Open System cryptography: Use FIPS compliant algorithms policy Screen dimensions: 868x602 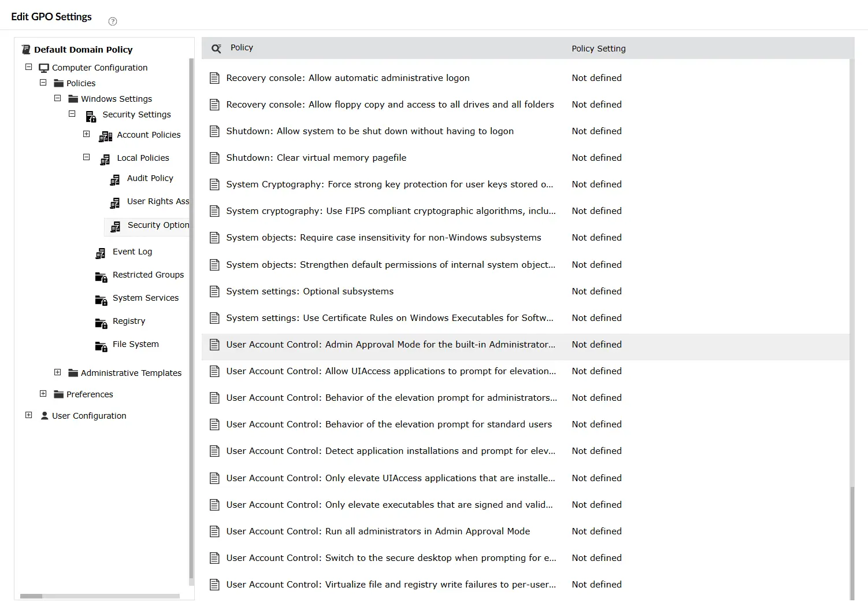pos(391,211)
